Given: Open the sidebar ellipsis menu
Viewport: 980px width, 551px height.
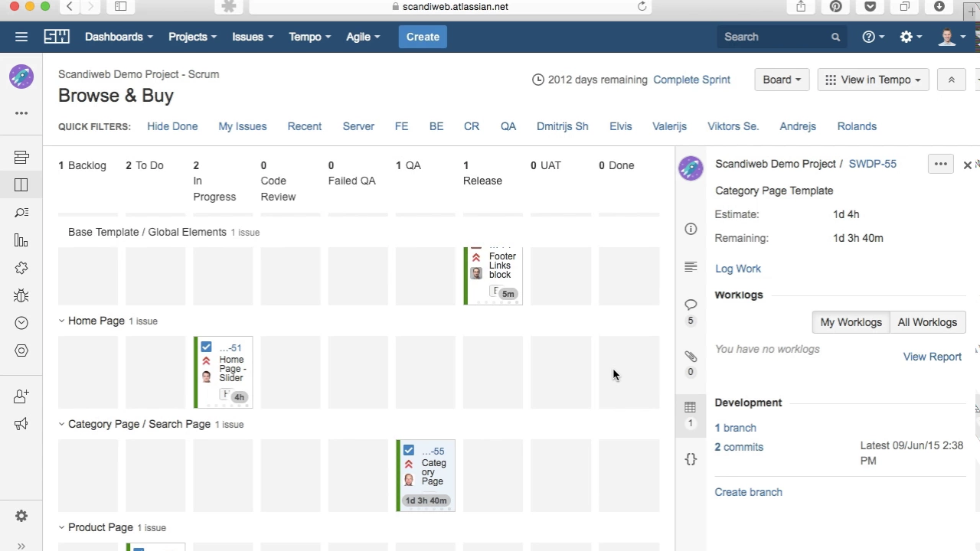Looking at the screenshot, I should [21, 113].
